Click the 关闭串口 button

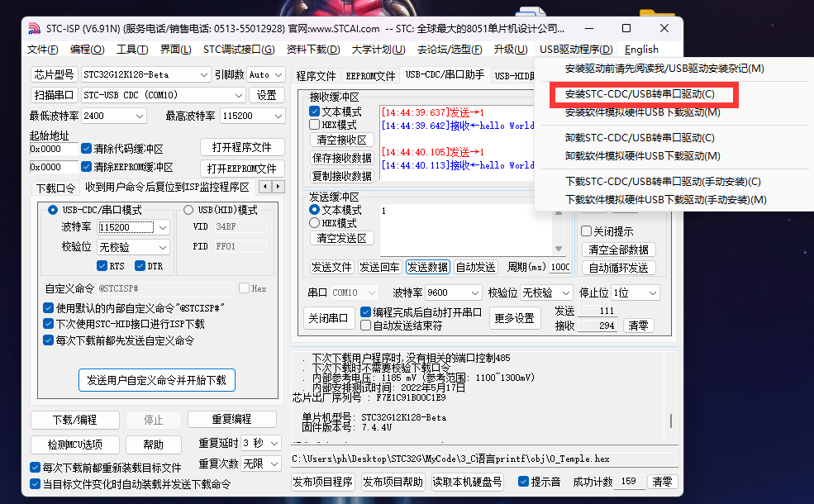pyautogui.click(x=329, y=318)
